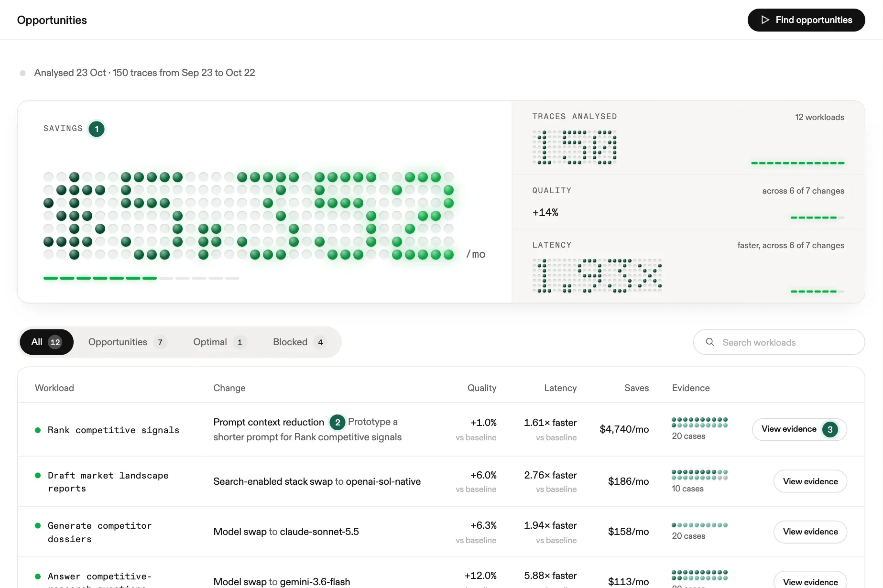
Task: Click the Evidence column header
Action: tap(691, 388)
